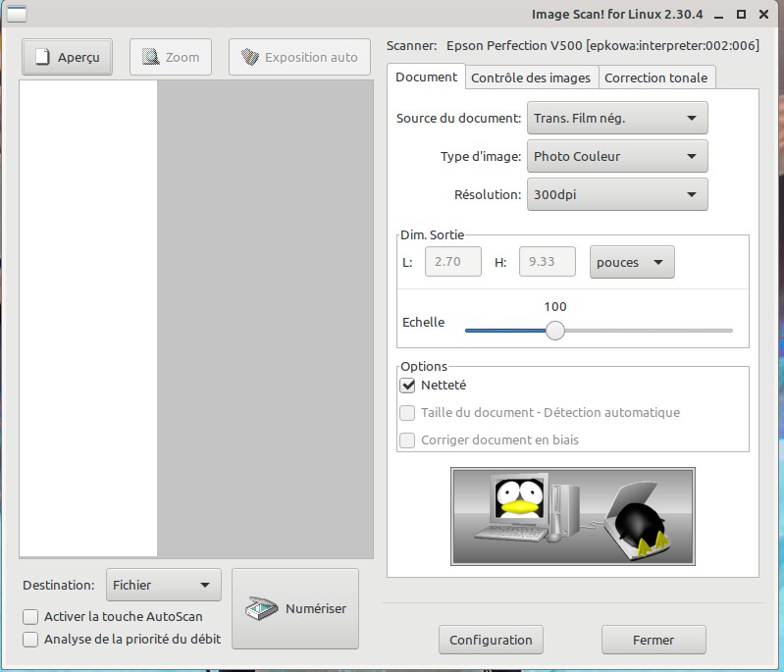Open the pouces unit dropdown
Screen dimensions: 784x672
coord(632,262)
